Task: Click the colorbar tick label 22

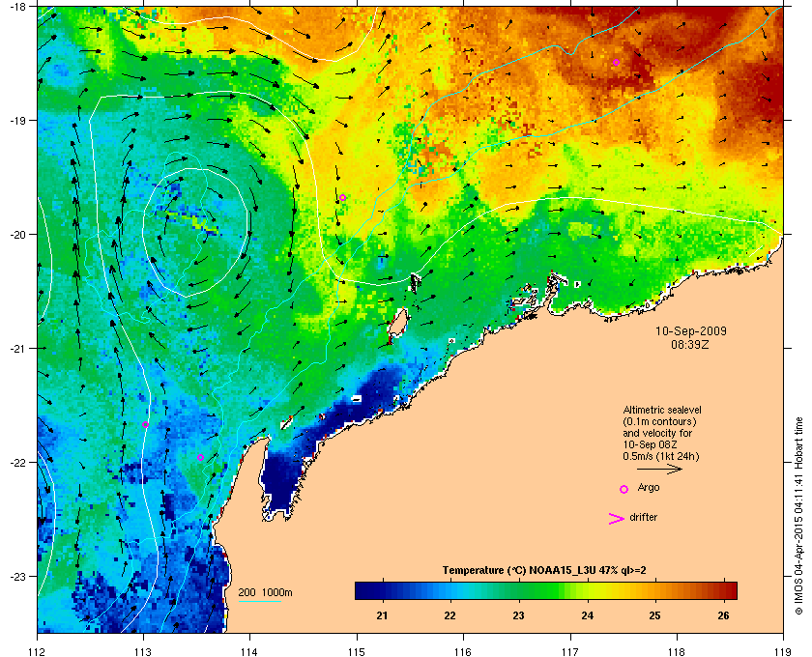Action: coord(450,615)
